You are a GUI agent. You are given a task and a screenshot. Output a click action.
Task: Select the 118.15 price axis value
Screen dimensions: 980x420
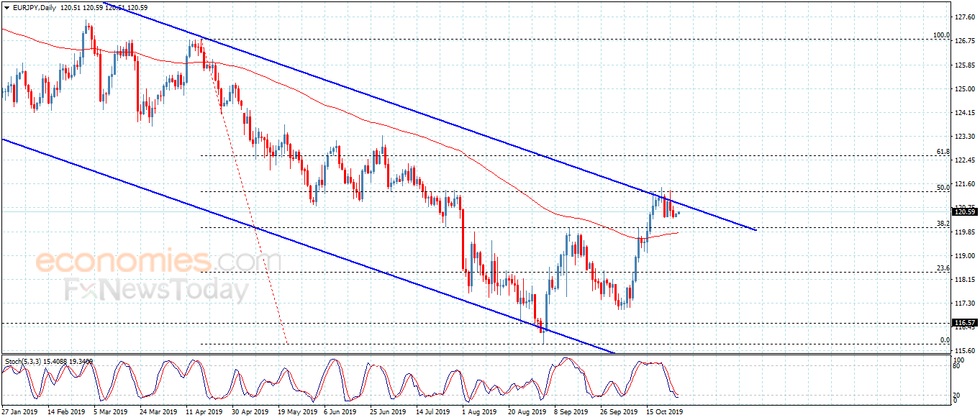(964, 280)
